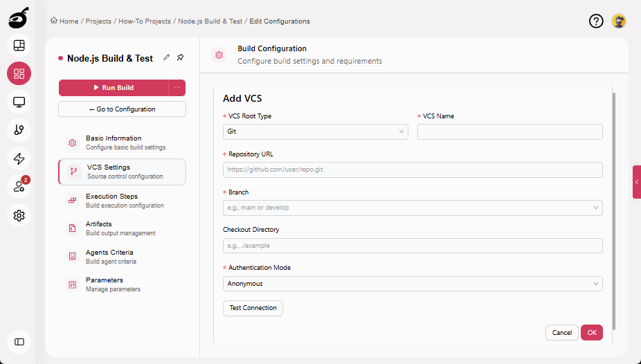Pin the Node.js Build & Test configuration
Screen dimensions: 641x364
180,57
